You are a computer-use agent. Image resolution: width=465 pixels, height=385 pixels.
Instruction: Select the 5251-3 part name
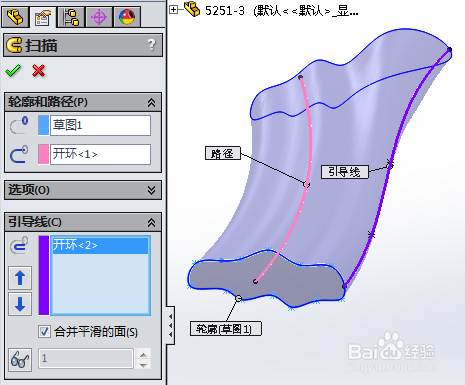click(x=225, y=11)
